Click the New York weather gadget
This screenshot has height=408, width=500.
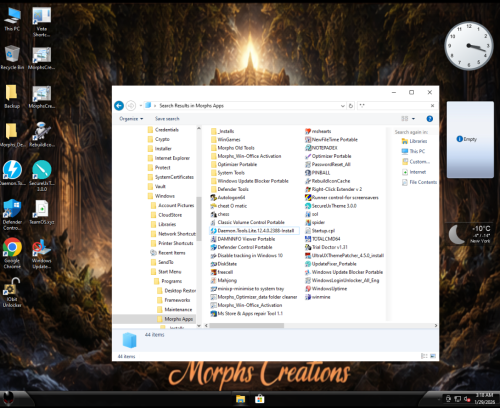pos(471,234)
